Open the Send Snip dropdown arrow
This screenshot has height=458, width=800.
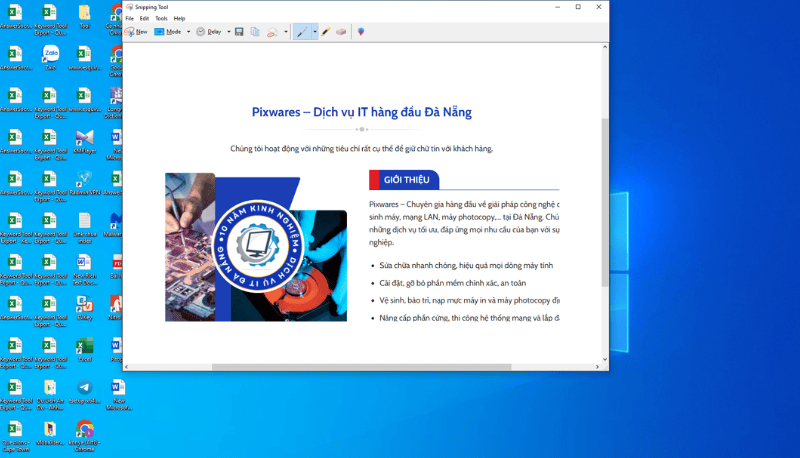[x=285, y=32]
